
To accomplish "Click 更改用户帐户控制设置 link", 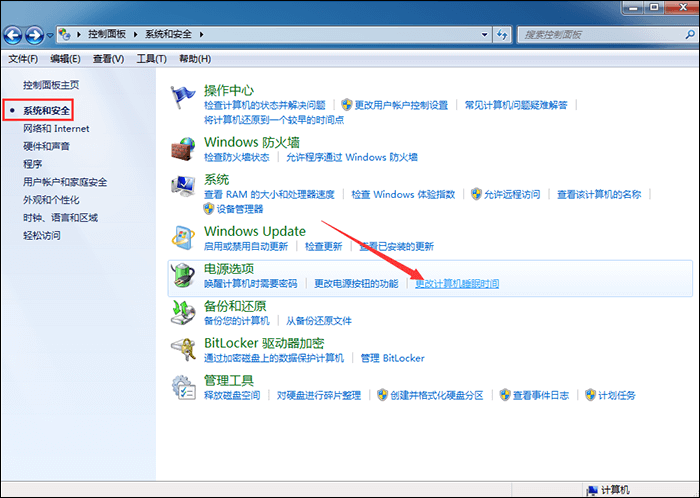I will (x=401, y=105).
